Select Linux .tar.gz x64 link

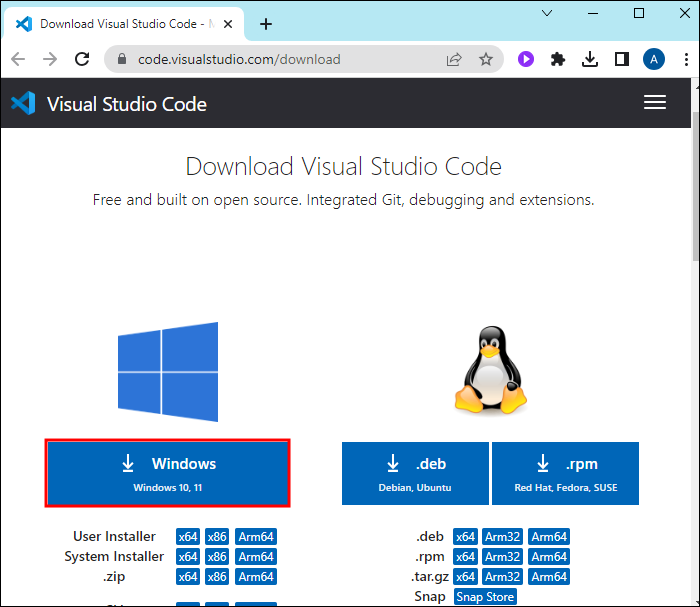click(465, 577)
